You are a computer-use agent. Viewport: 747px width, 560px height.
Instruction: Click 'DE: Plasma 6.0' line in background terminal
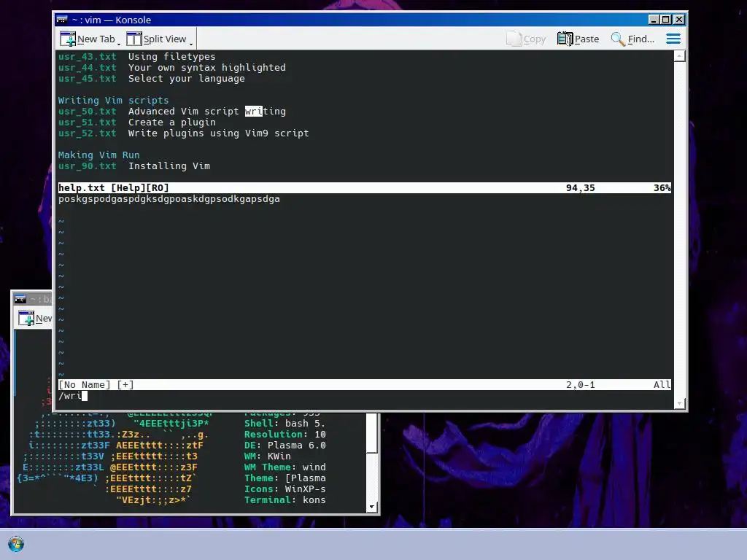285,446
